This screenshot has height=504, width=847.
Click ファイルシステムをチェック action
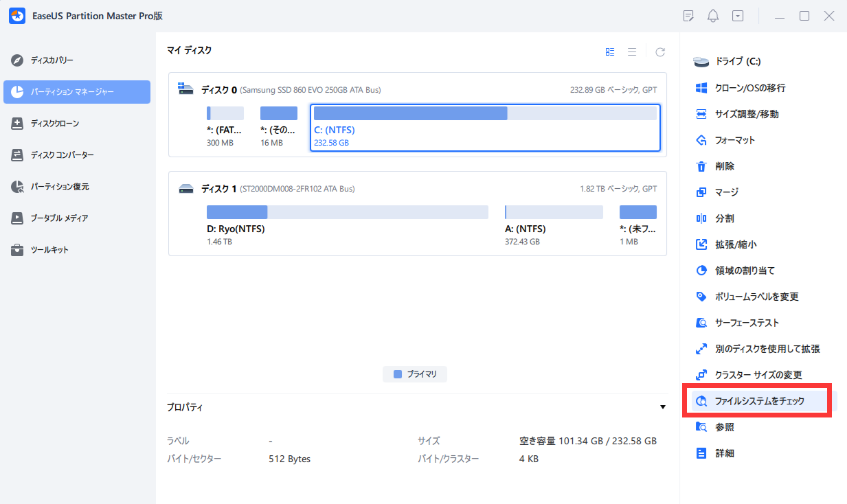coord(759,401)
